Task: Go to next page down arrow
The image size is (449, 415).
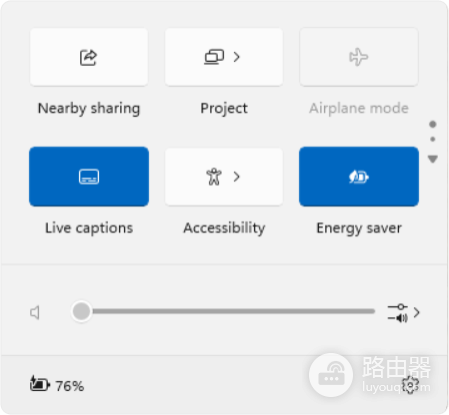Action: (x=433, y=159)
